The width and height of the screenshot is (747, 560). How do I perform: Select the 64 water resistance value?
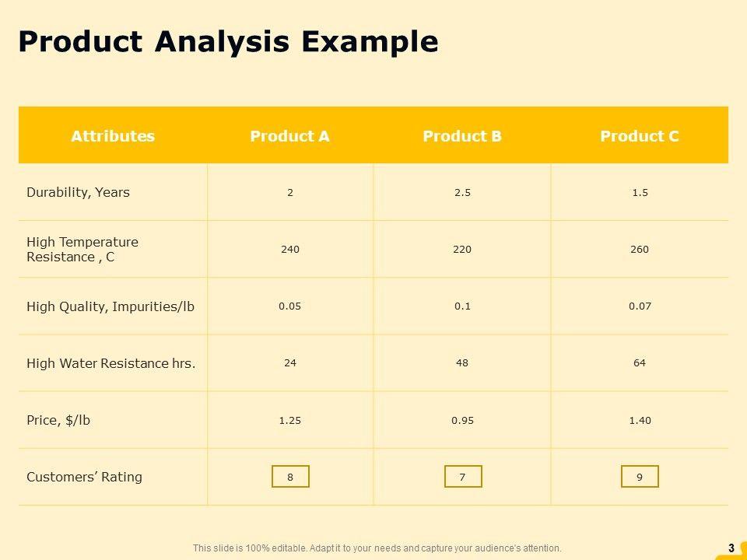[640, 363]
